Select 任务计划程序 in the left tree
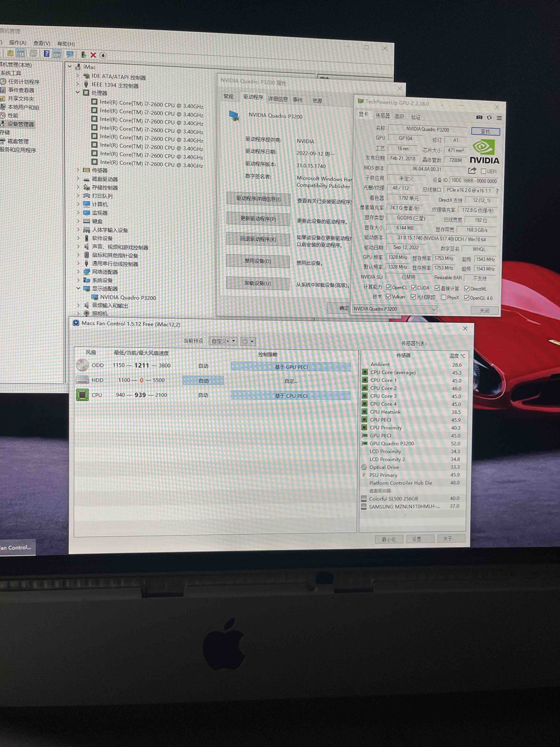Image resolution: width=560 pixels, height=747 pixels. [x=24, y=82]
